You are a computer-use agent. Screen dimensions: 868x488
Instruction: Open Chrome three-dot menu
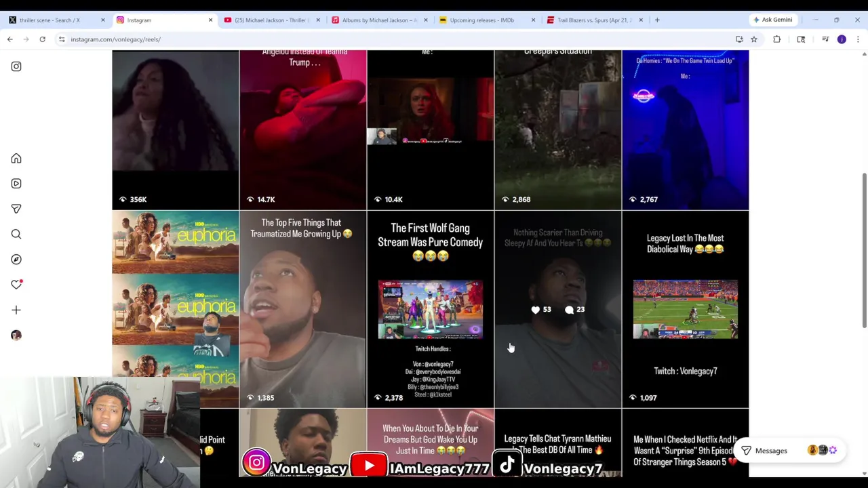pos(858,39)
